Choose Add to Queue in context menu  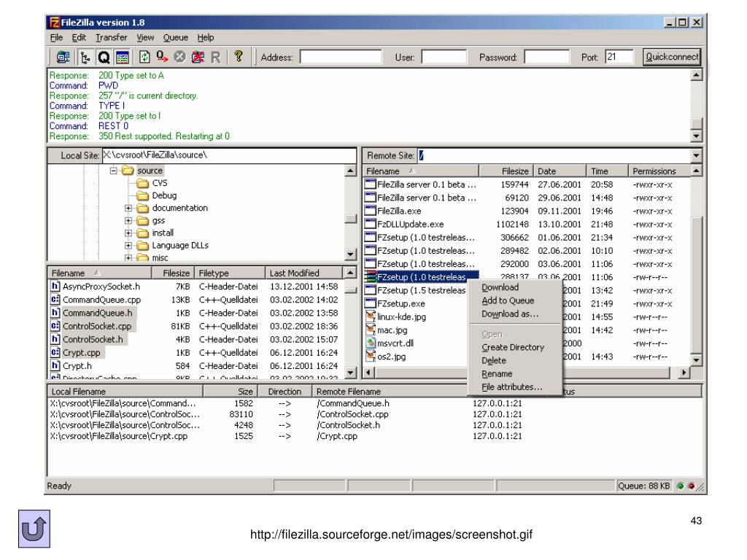(x=508, y=300)
